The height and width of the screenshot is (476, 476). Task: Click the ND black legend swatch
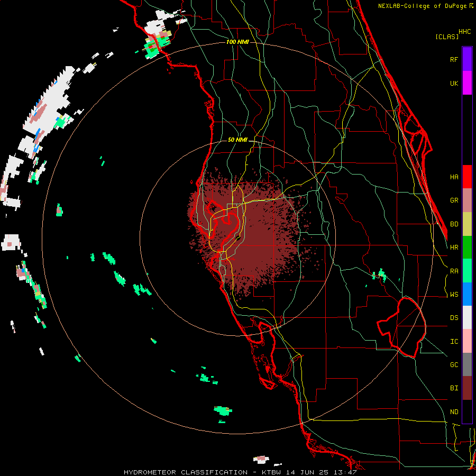tap(467, 411)
